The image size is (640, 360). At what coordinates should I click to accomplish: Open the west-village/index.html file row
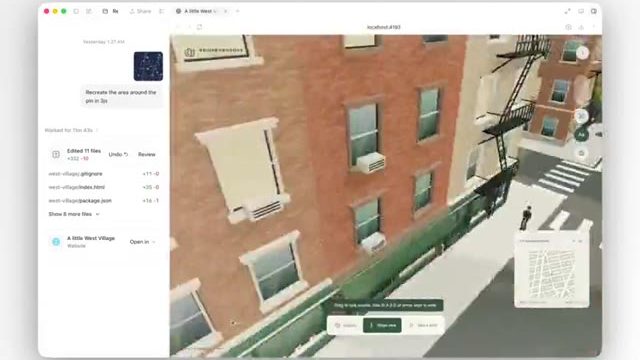(x=104, y=187)
